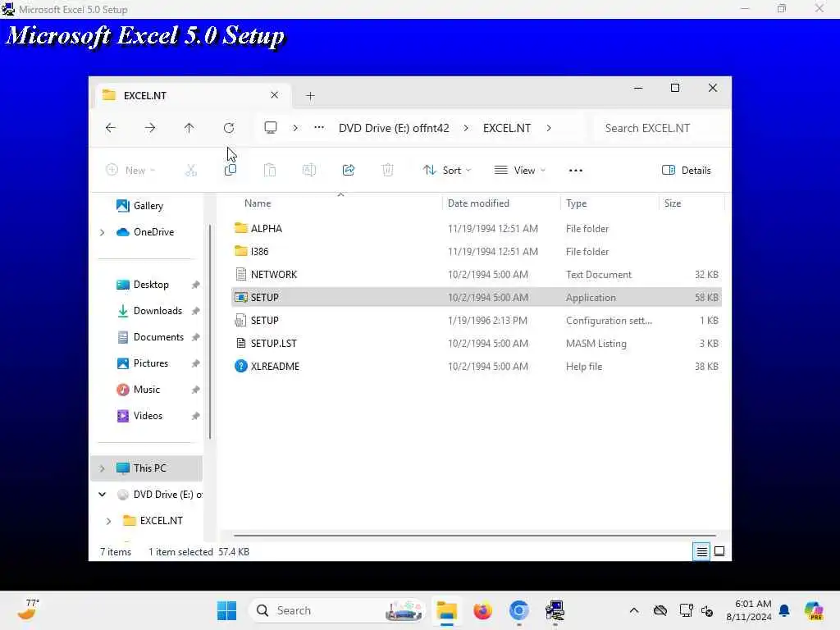Select the XLREADME help file
This screenshot has height=630, width=840.
(x=477, y=367)
